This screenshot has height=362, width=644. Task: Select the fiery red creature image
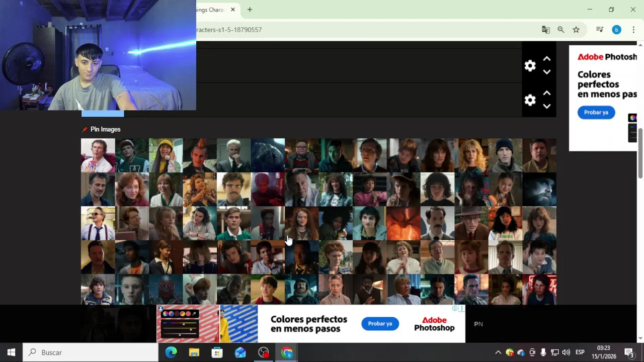click(404, 223)
